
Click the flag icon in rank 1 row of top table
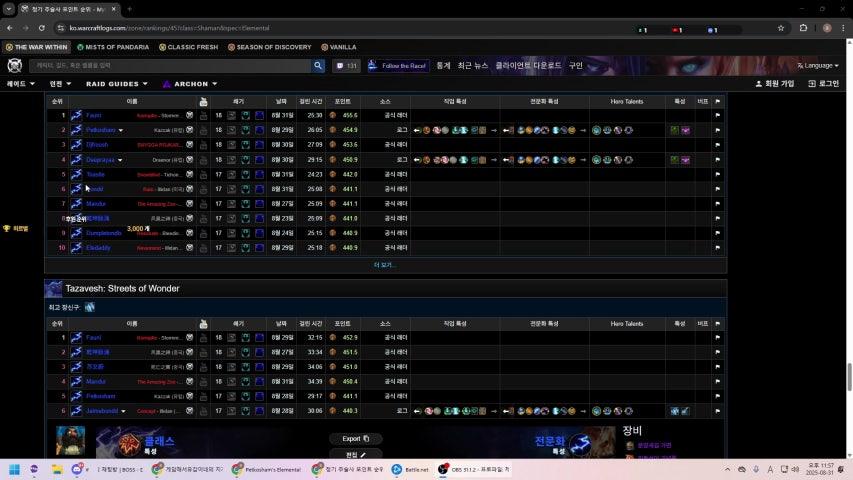pyautogui.click(x=718, y=115)
